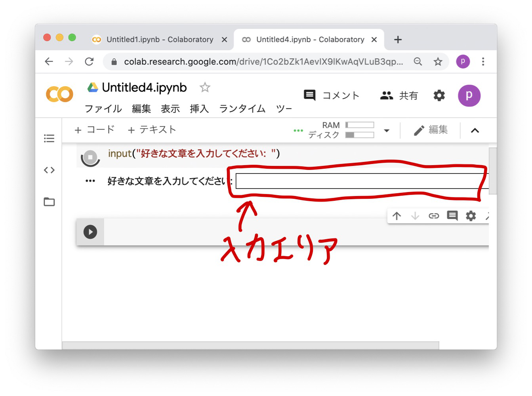Rename the Untitled4.ipynb notebook title
Image resolution: width=532 pixels, height=396 pixels.
[144, 87]
